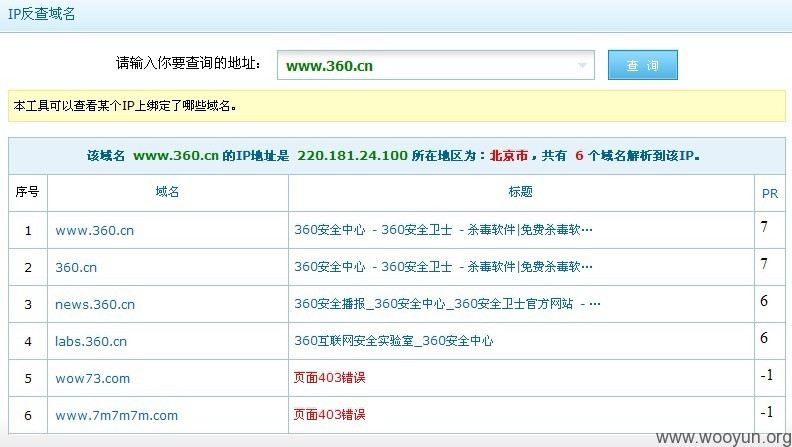Screen dimensions: 792x447
Task: Click 页面403错误 in the wow73.com row
Action: [329, 377]
